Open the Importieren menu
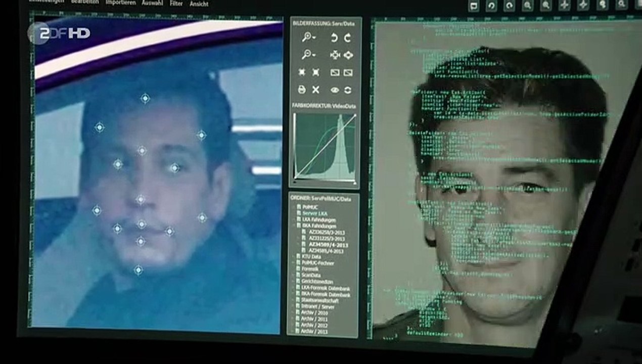 click(x=120, y=2)
